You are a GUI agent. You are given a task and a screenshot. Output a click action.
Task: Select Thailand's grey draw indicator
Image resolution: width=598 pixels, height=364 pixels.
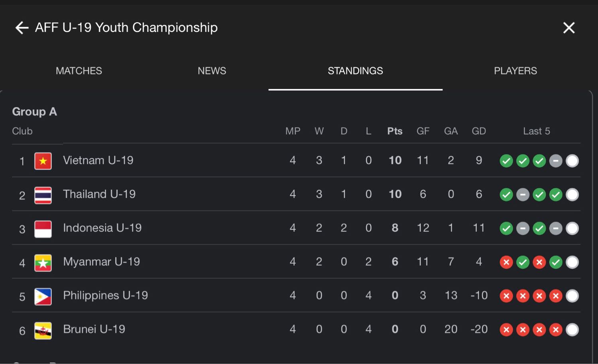pos(523,195)
